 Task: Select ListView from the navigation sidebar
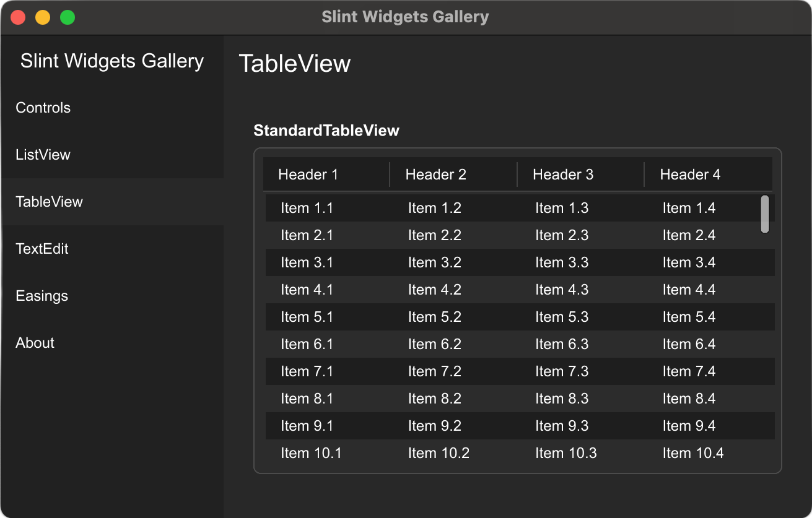coord(43,155)
